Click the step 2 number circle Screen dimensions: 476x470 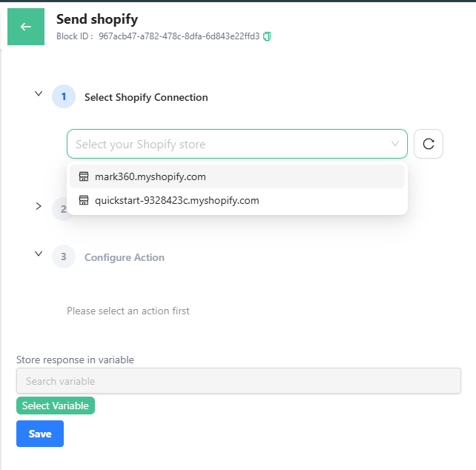[61, 208]
